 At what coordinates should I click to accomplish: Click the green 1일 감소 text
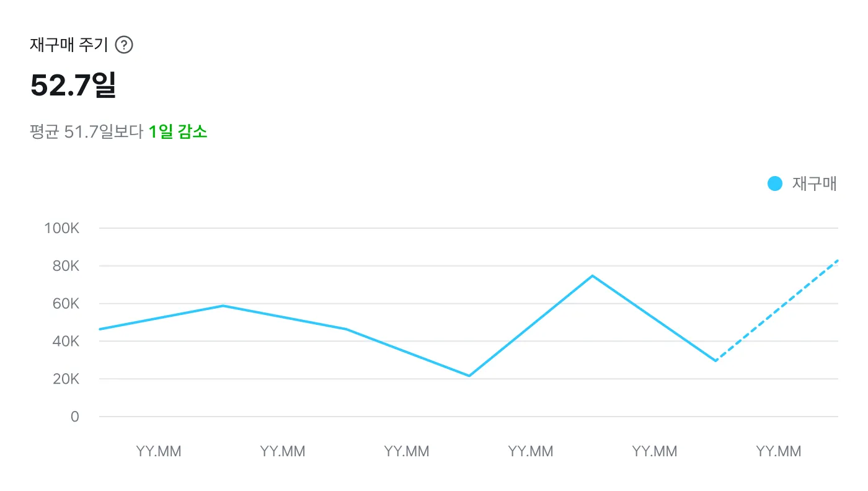[x=178, y=132]
